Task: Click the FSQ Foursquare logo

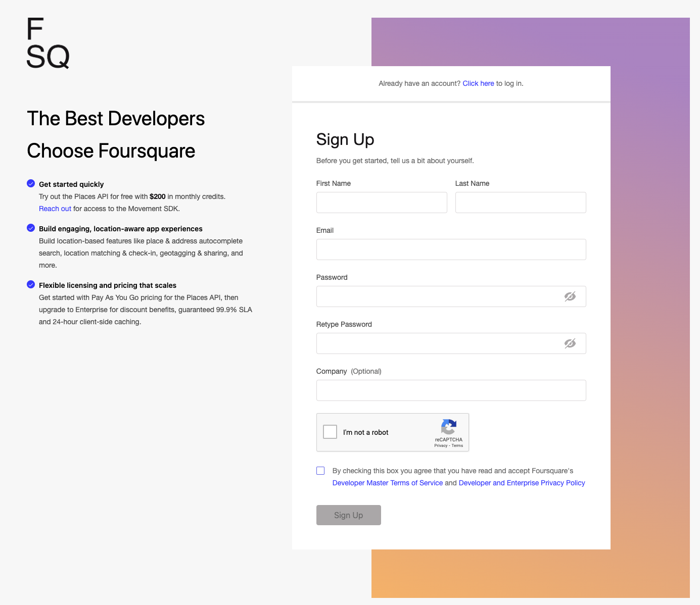Action: coord(48,43)
